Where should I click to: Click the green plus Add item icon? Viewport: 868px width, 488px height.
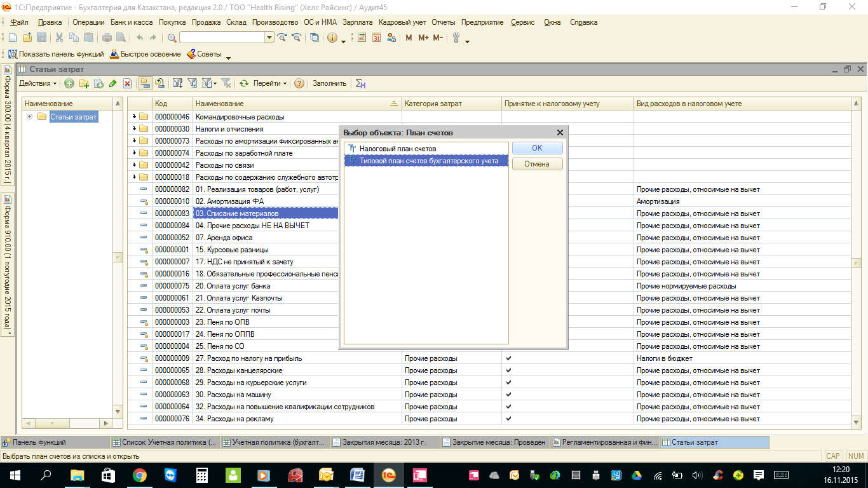69,83
